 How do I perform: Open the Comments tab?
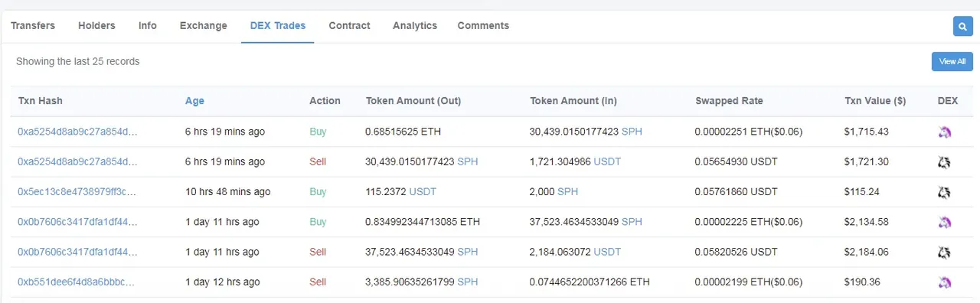[483, 25]
